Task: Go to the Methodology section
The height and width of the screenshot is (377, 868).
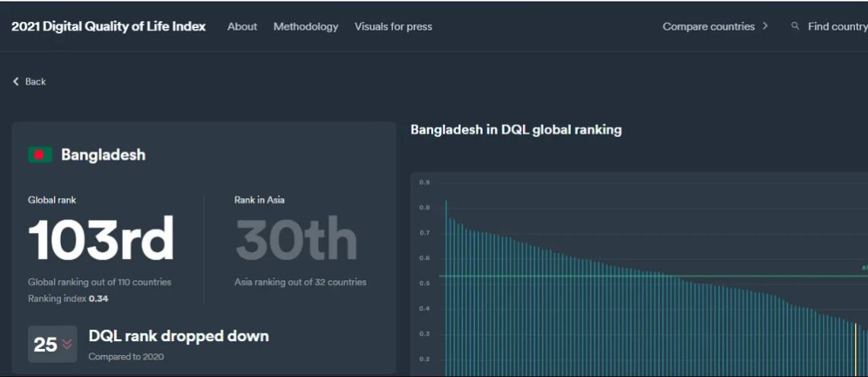Action: [x=305, y=27]
